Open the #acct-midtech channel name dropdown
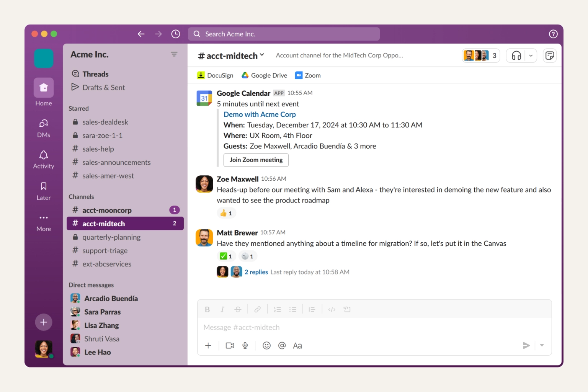The image size is (588, 392). tap(231, 56)
